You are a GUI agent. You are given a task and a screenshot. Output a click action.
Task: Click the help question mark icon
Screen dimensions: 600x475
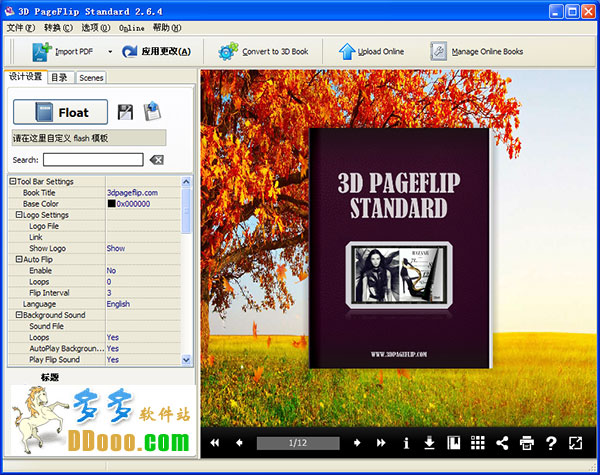551,443
